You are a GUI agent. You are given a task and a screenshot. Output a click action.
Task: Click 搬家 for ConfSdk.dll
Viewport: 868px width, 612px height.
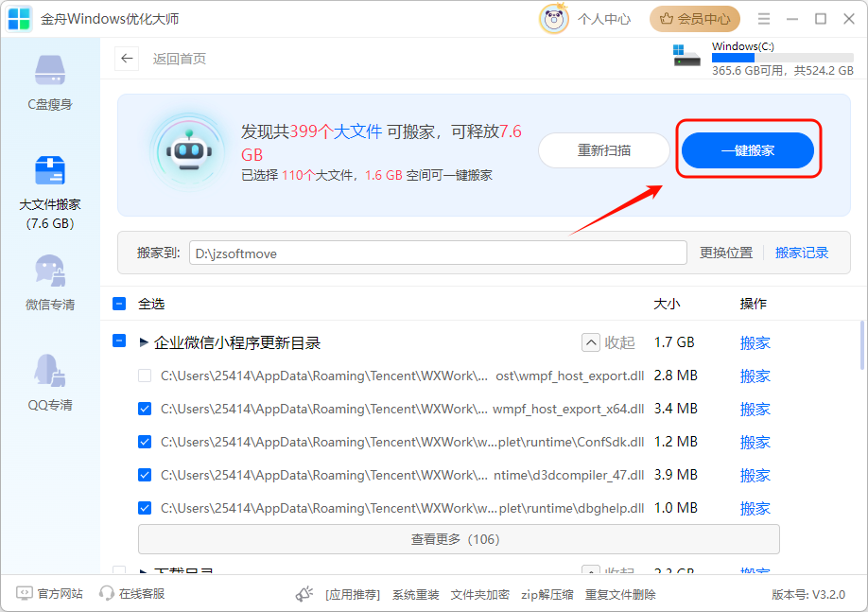pyautogui.click(x=755, y=443)
